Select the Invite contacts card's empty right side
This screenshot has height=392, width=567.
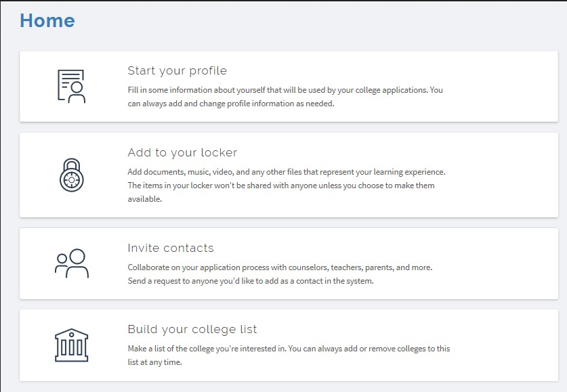pos(503,264)
